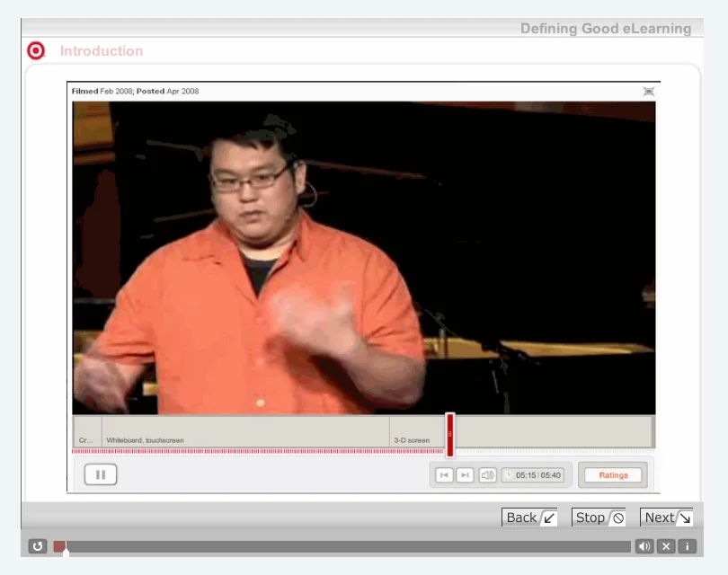728x575 pixels.
Task: Go Back to previous slide
Action: coord(529,517)
